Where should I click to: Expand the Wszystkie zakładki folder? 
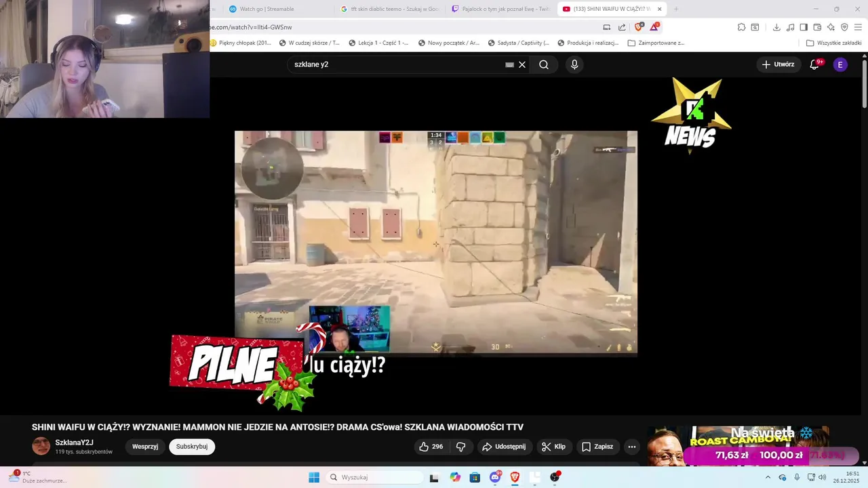833,43
